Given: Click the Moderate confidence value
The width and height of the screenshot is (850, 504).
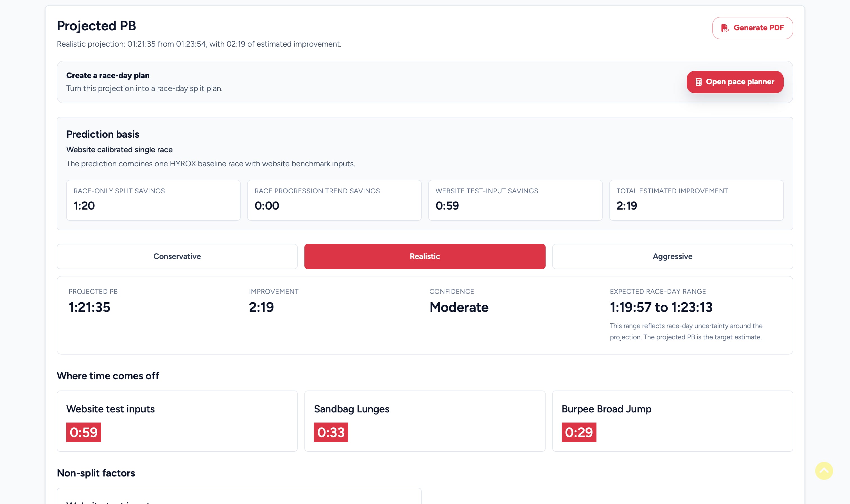Looking at the screenshot, I should [x=459, y=307].
